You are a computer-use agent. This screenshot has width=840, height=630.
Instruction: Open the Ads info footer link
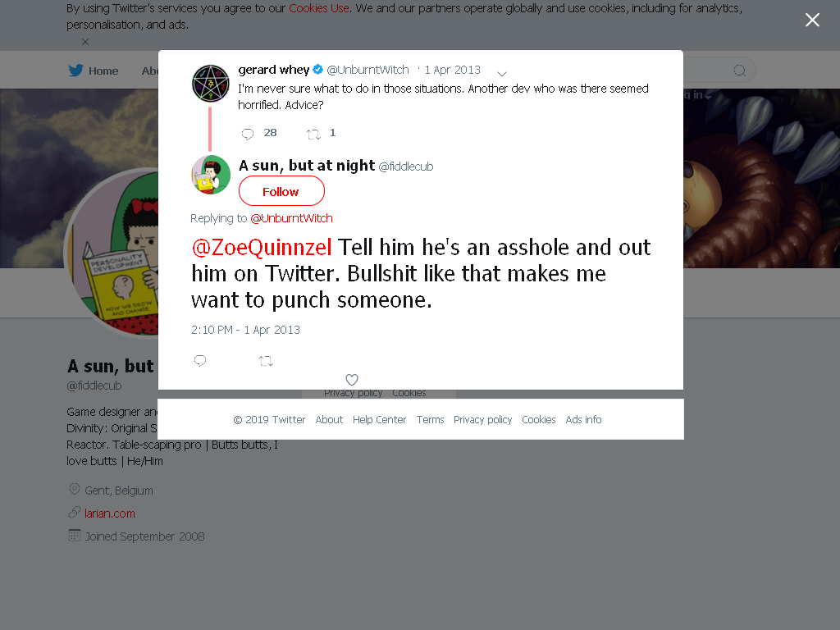583,419
